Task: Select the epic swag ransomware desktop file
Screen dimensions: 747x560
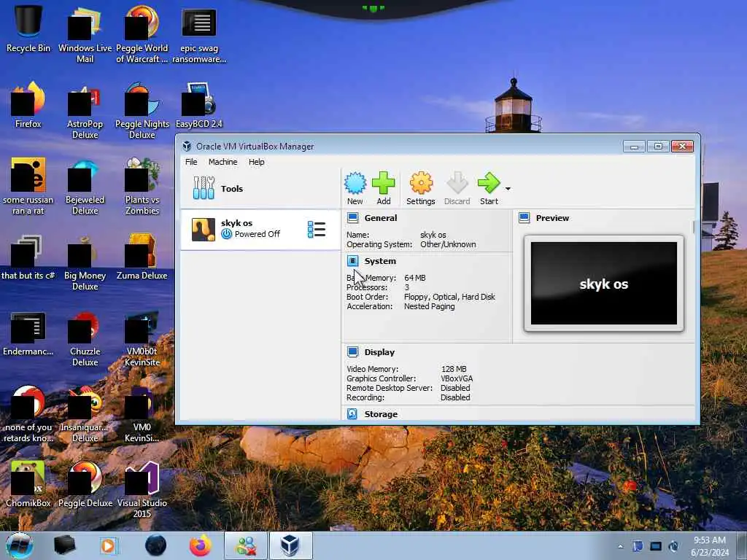Action: (198, 34)
